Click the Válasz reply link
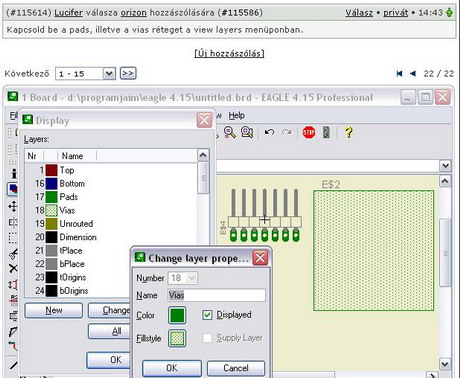The height and width of the screenshot is (378, 460). (x=359, y=13)
